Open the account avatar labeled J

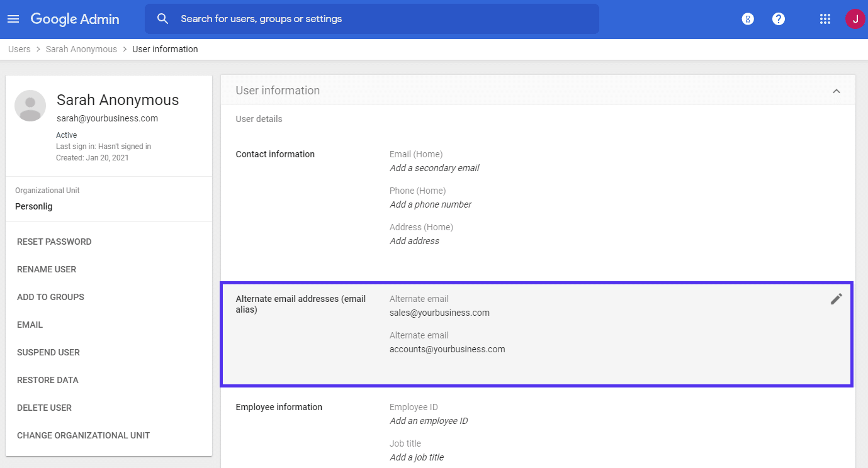pyautogui.click(x=855, y=18)
